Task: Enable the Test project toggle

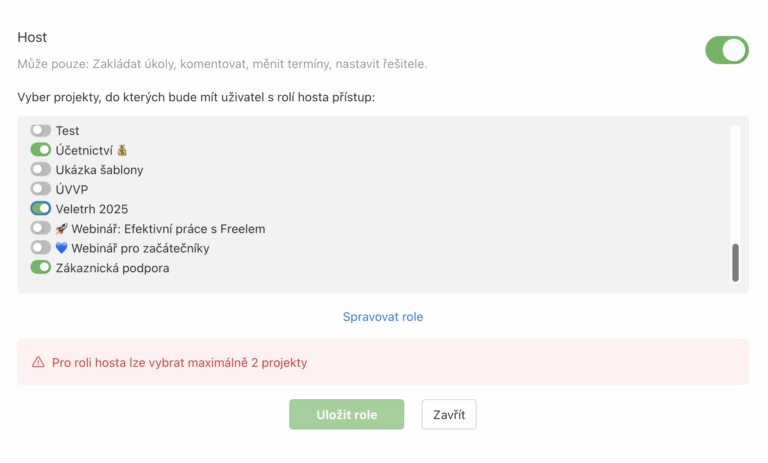Action: click(41, 131)
